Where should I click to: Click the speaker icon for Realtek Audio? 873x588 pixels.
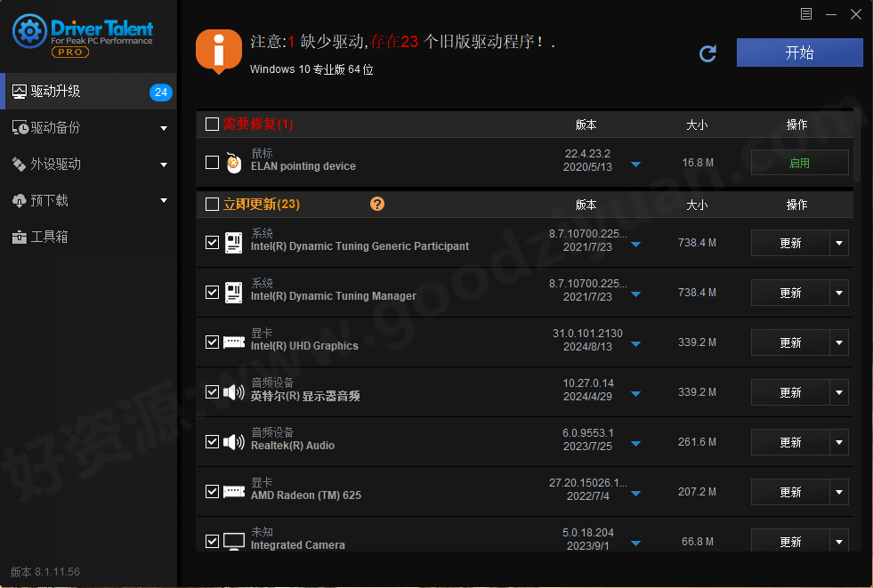point(233,441)
